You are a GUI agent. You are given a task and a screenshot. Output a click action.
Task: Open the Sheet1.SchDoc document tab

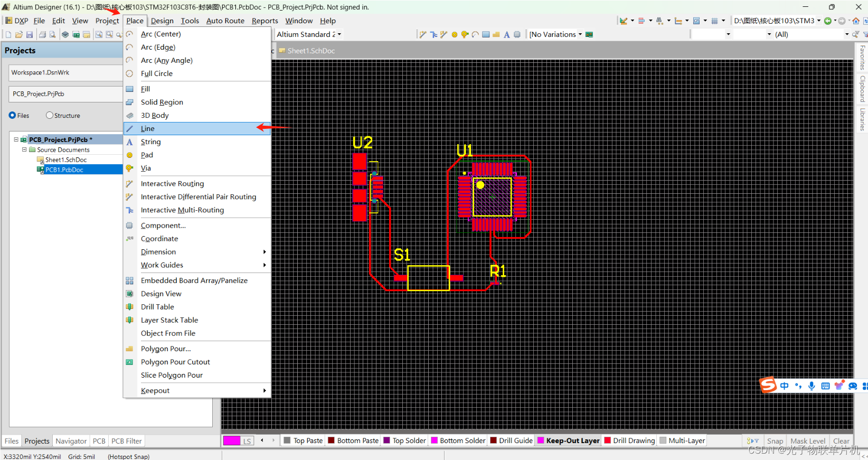pyautogui.click(x=307, y=51)
